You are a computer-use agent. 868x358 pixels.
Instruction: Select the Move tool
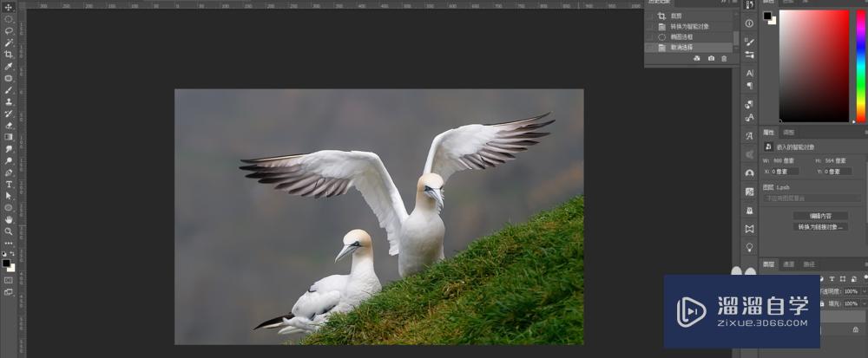tap(9, 7)
